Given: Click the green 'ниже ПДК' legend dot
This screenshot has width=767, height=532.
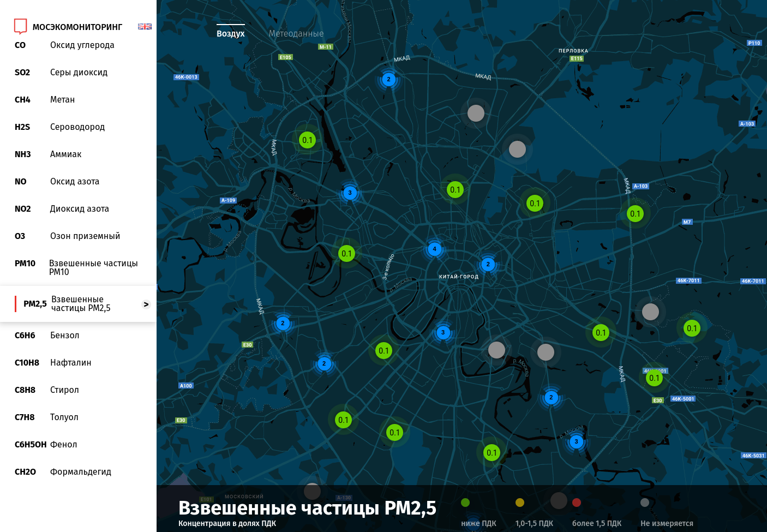Looking at the screenshot, I should tap(465, 503).
